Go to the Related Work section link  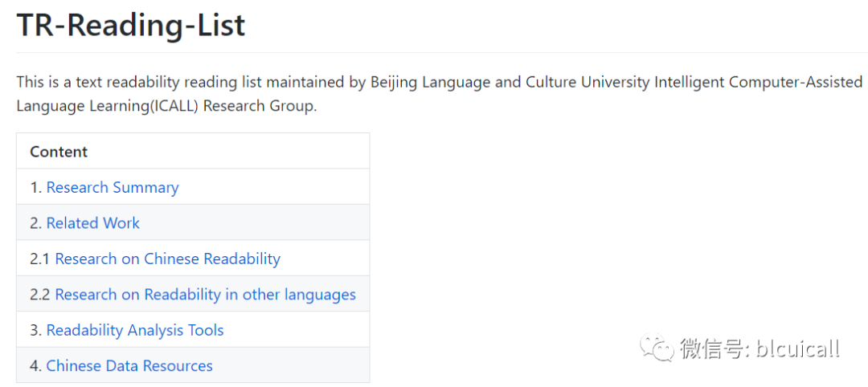click(x=93, y=223)
